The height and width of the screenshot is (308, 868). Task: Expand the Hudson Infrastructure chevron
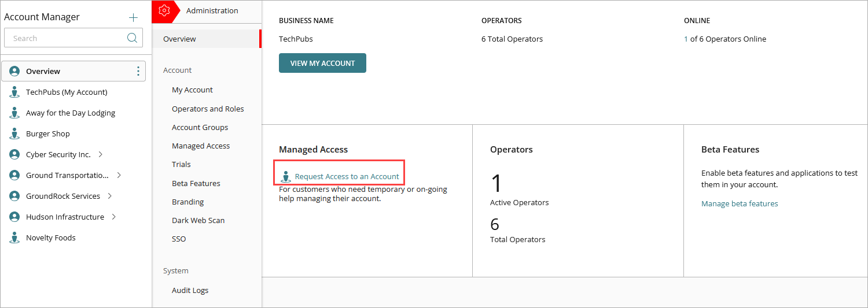pyautogui.click(x=113, y=217)
